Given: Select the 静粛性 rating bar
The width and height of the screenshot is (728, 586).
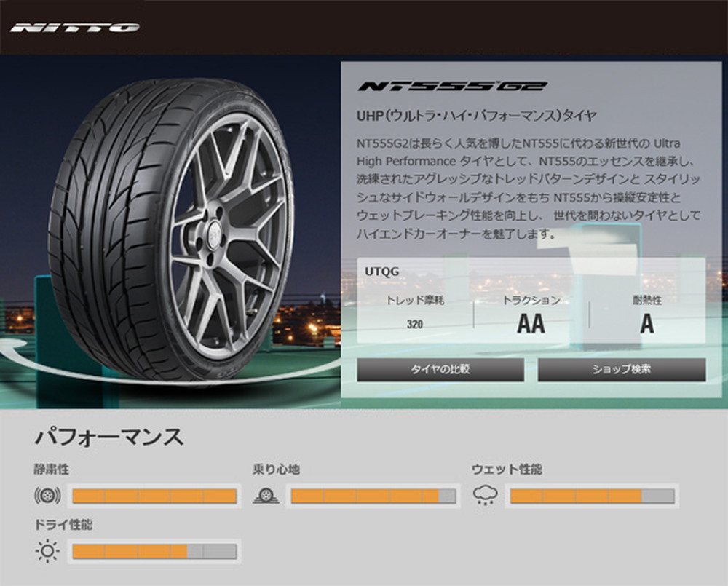Looking at the screenshot, I should [x=153, y=496].
